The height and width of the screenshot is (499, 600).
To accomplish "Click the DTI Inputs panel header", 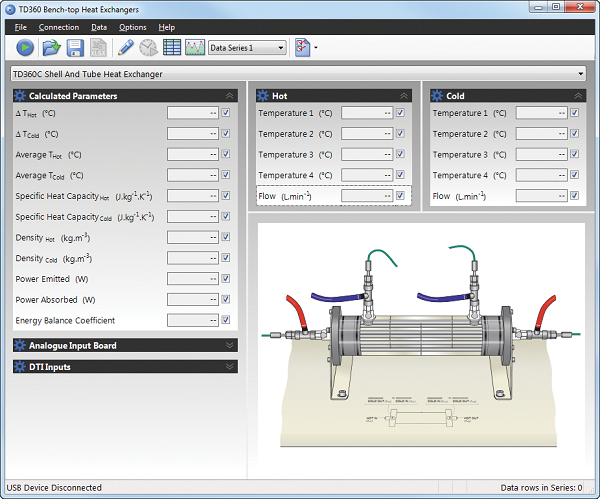I will coord(125,367).
